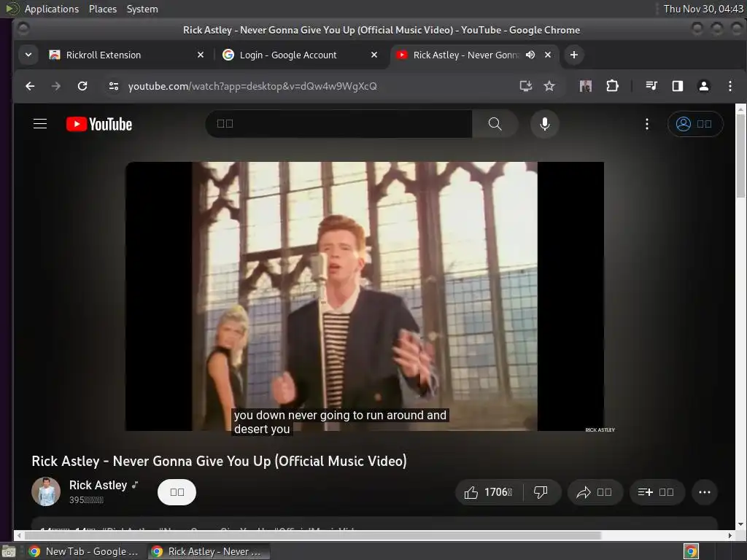Image resolution: width=747 pixels, height=560 pixels.
Task: Mute the tab via speaker icon
Action: (x=530, y=55)
